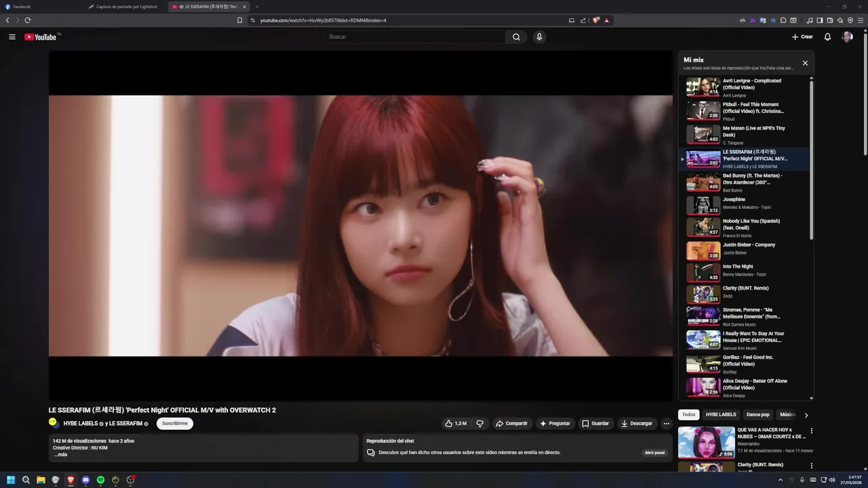Select Josephine by Mendez & Makabro
The image size is (868, 488).
(744, 205)
